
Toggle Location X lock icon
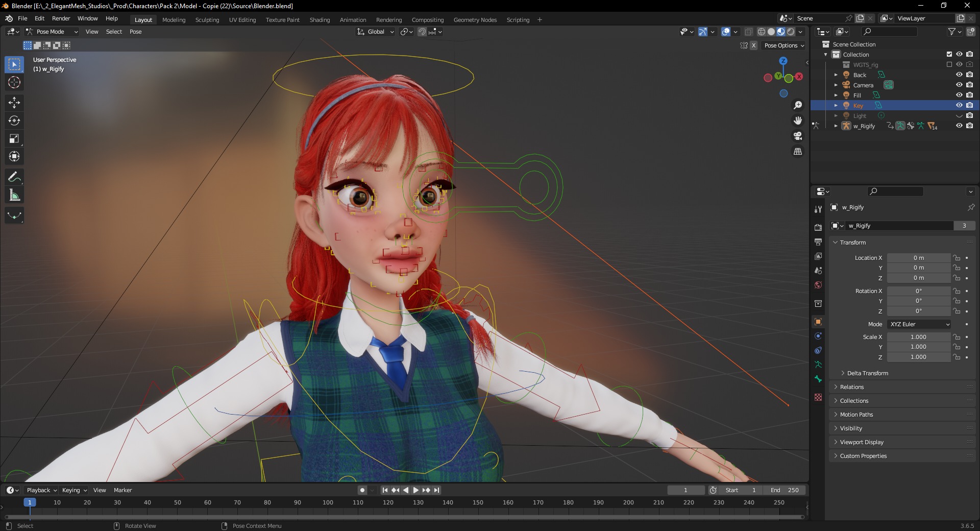point(957,258)
